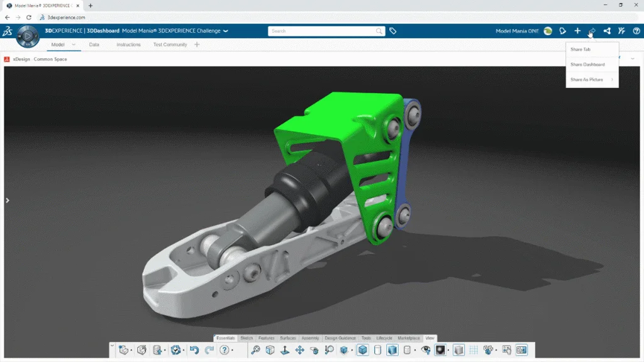Click the Undo arrow in bottom toolbar
This screenshot has width=644, height=362.
(194, 350)
